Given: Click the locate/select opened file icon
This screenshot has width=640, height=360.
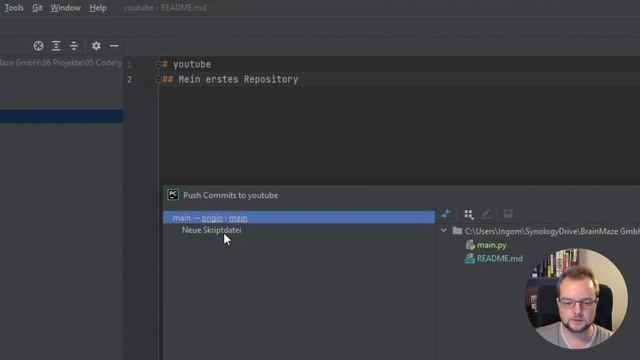Looking at the screenshot, I should tap(38, 46).
